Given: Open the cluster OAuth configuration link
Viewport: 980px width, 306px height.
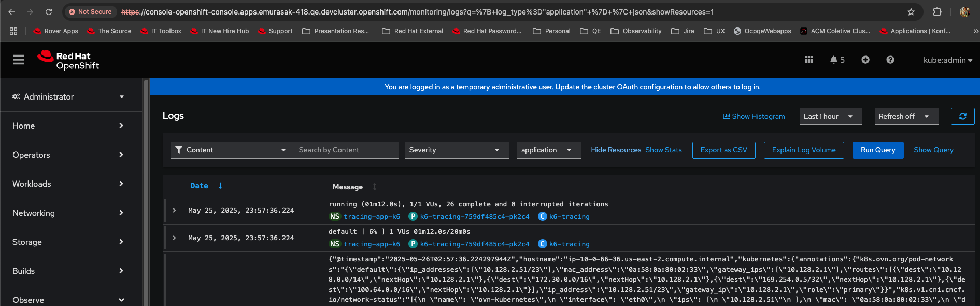Looking at the screenshot, I should click(x=637, y=87).
